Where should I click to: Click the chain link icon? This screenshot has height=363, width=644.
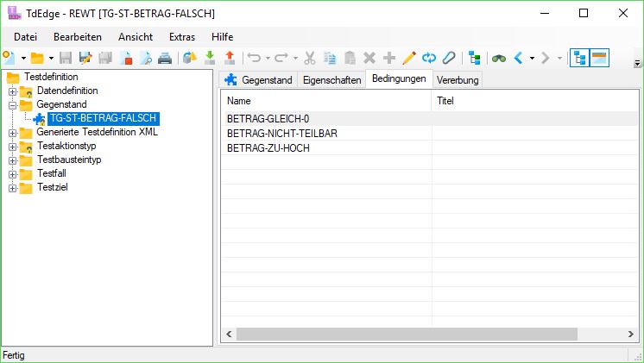click(x=448, y=59)
